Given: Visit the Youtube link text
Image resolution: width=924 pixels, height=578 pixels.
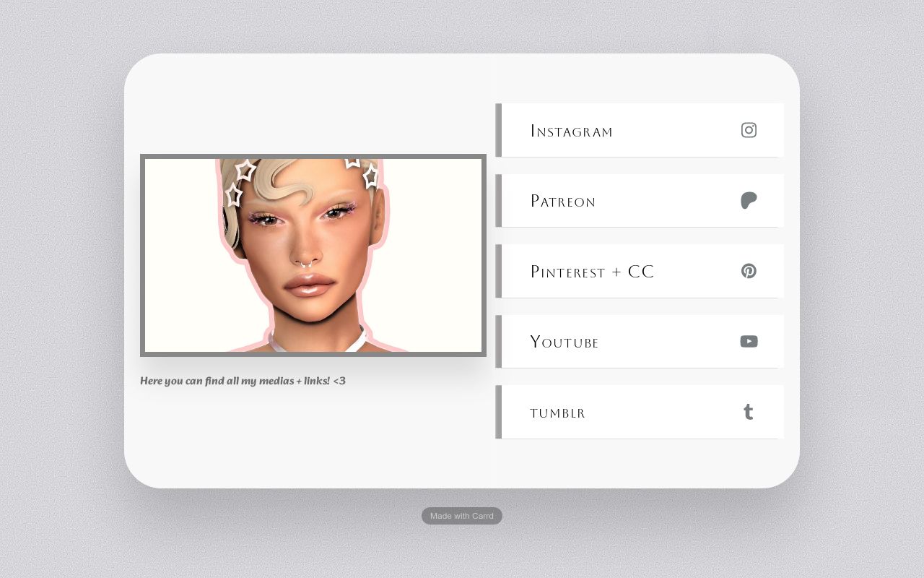Looking at the screenshot, I should pos(565,342).
